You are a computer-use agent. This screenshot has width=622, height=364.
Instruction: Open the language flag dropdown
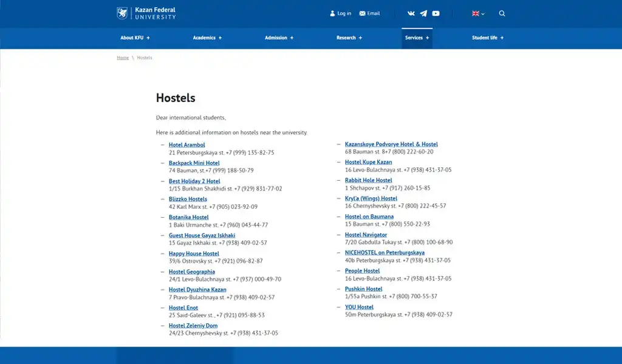click(478, 13)
